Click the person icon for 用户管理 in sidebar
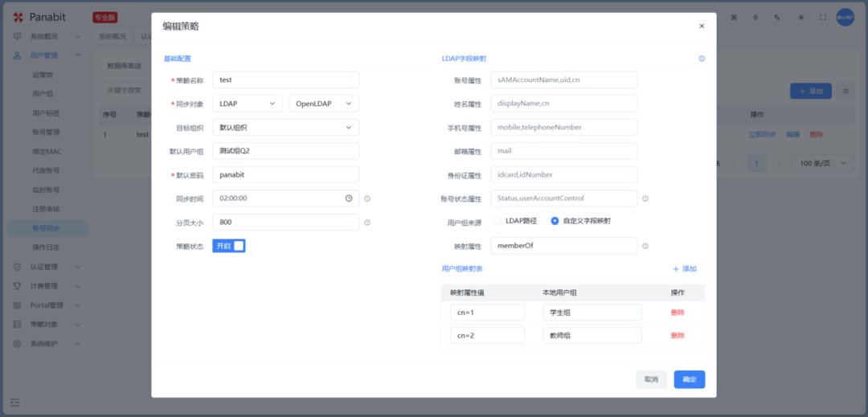The image size is (868, 417). tap(17, 55)
